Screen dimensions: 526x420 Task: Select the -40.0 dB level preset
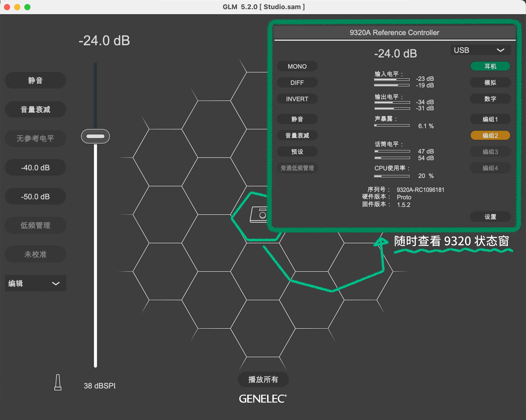pyautogui.click(x=35, y=168)
